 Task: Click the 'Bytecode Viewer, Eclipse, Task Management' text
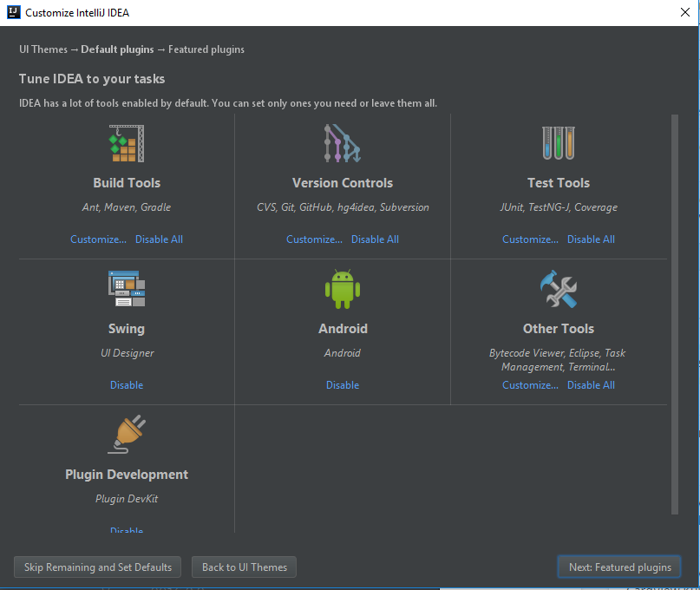tap(558, 360)
